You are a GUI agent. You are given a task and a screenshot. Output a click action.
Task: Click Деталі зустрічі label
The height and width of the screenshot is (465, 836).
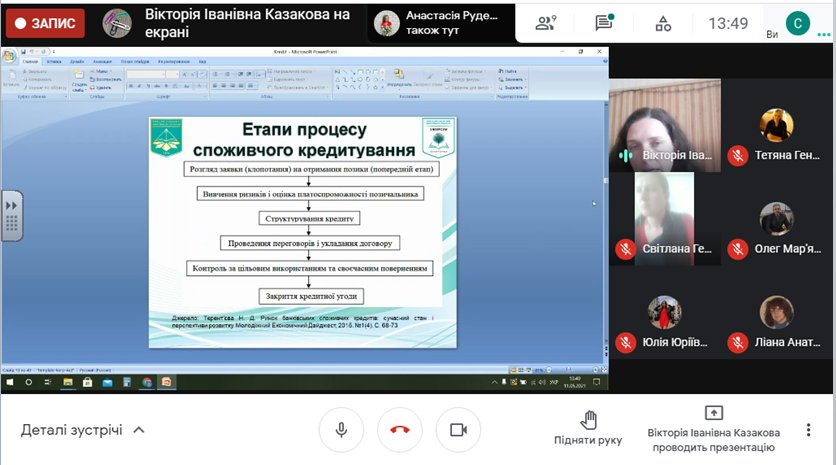pos(71,430)
